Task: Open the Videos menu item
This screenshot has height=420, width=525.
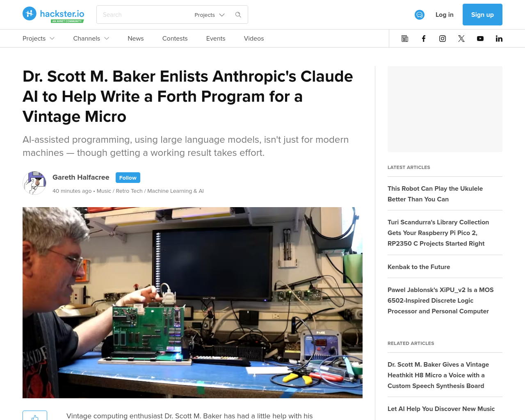Action: 254,39
